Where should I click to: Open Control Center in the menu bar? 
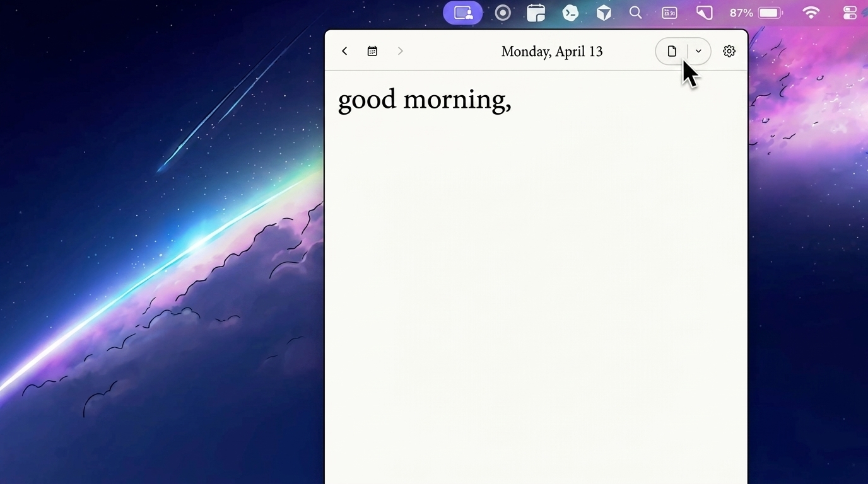pyautogui.click(x=849, y=13)
